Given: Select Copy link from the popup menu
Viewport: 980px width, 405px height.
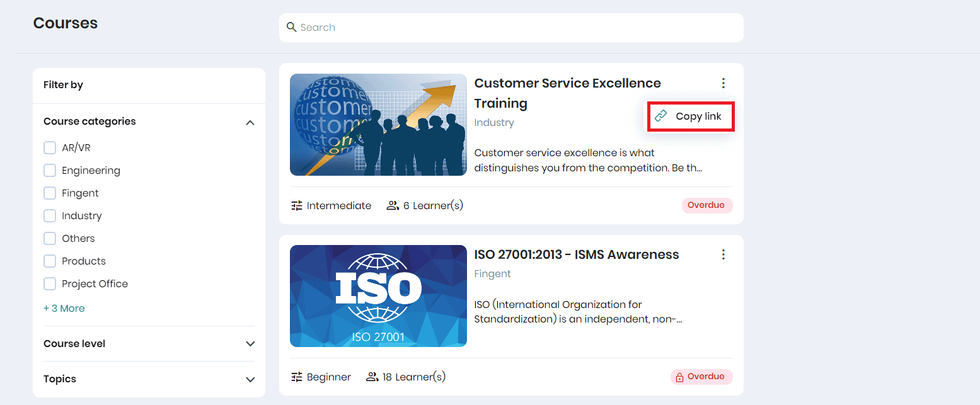Looking at the screenshot, I should tap(698, 116).
